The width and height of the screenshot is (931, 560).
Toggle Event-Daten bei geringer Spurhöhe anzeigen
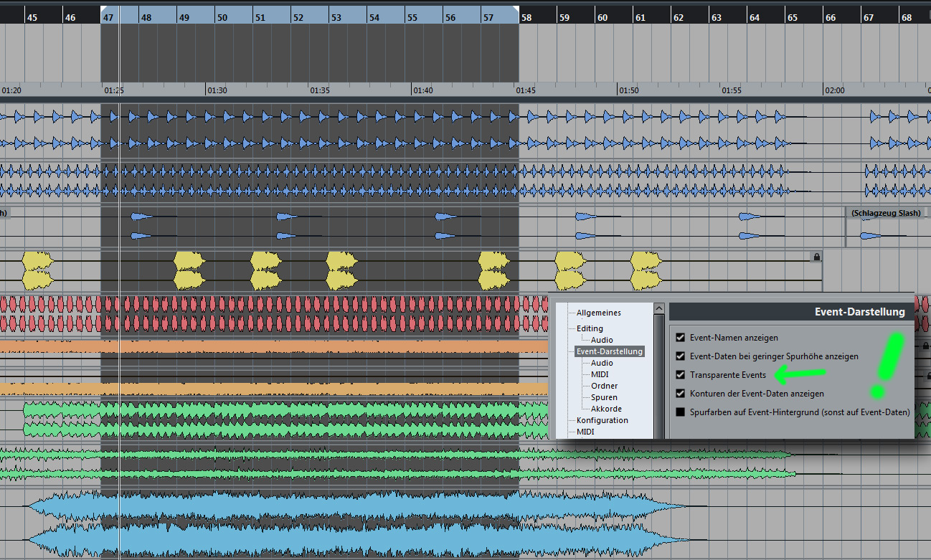pos(681,356)
